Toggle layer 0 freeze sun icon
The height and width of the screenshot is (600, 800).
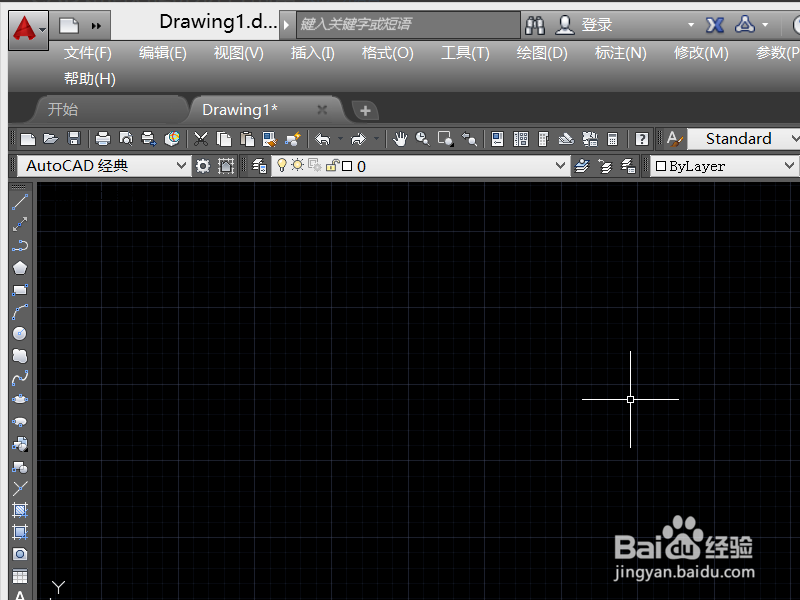pos(297,165)
